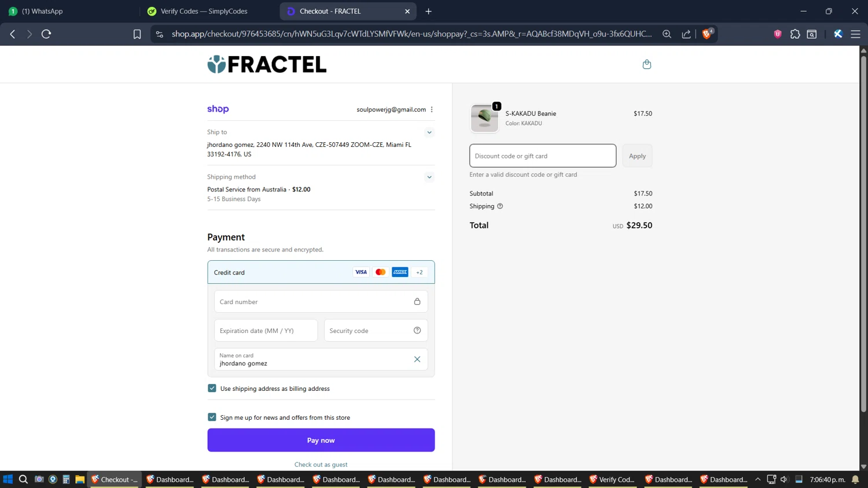This screenshot has height=488, width=868.
Task: Click the Shop Pay logo
Action: coord(218,109)
